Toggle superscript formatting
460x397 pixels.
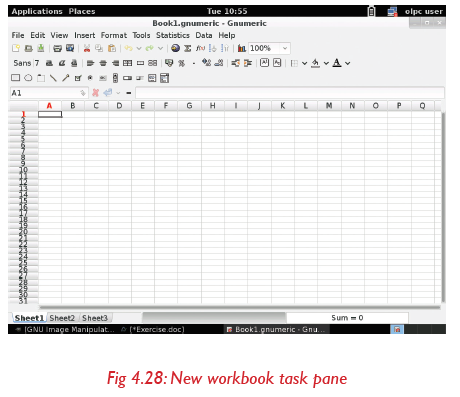tap(265, 63)
